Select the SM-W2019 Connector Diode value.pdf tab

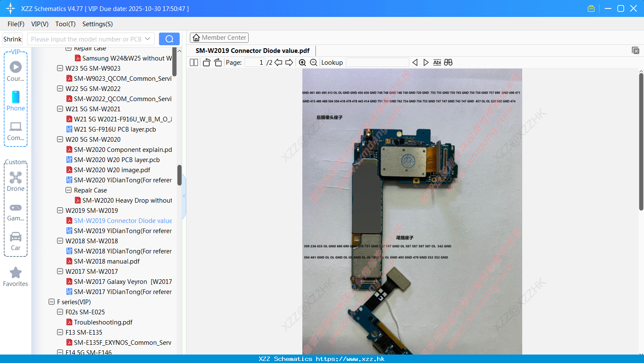coord(252,51)
